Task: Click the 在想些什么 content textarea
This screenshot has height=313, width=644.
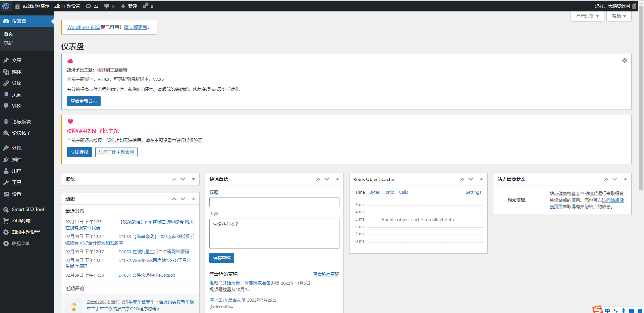Action: [x=274, y=234]
